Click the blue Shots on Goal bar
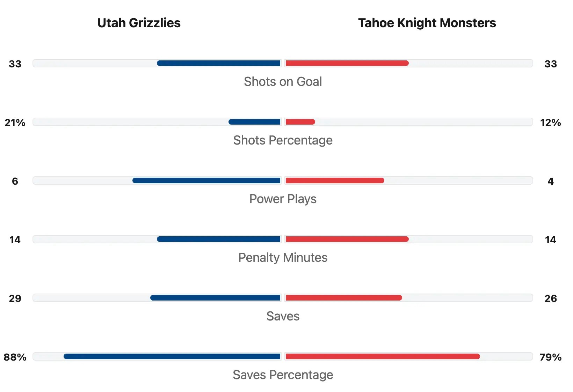Image resolution: width=573 pixels, height=392 pixels. click(x=219, y=63)
